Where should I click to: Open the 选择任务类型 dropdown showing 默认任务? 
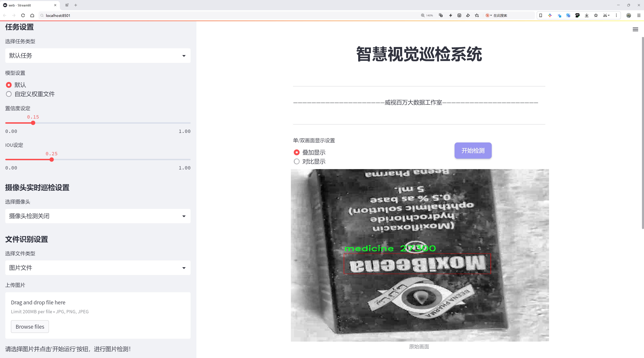click(98, 55)
